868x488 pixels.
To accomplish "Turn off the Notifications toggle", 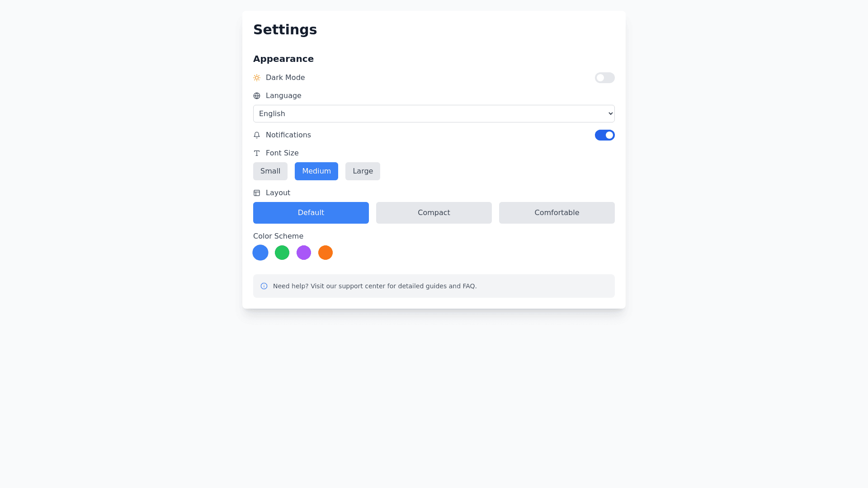I will click(x=604, y=135).
